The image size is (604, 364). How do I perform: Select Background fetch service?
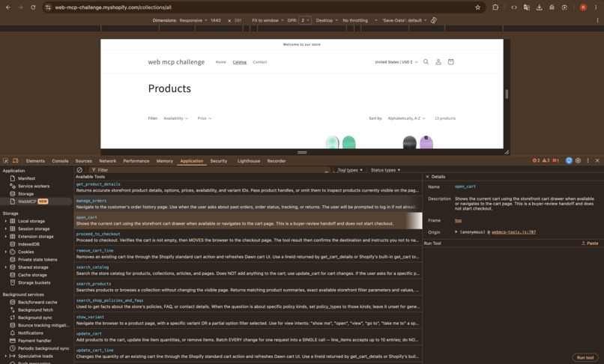coord(35,309)
